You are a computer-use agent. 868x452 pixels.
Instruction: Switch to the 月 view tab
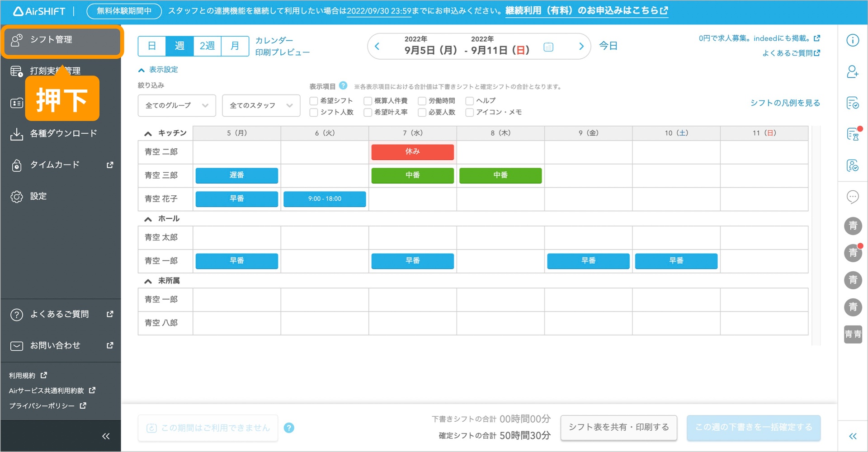click(x=235, y=46)
